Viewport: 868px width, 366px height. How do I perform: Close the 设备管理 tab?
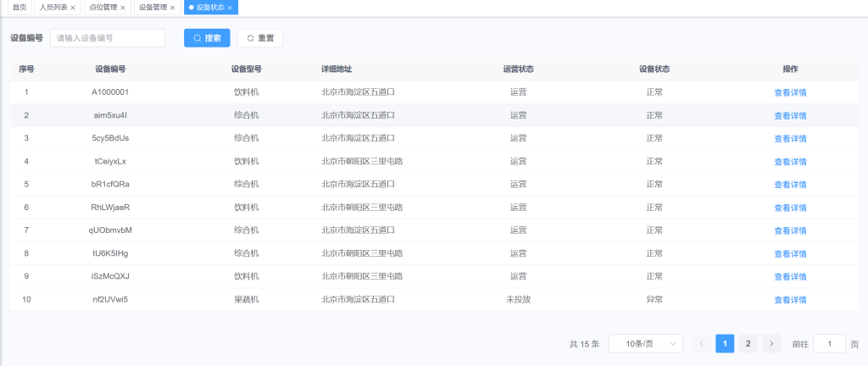[x=172, y=8]
